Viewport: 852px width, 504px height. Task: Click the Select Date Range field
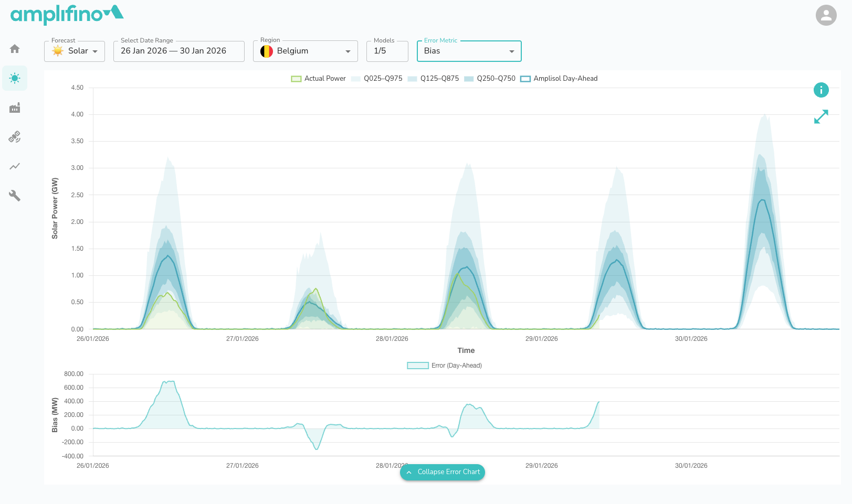[178, 51]
